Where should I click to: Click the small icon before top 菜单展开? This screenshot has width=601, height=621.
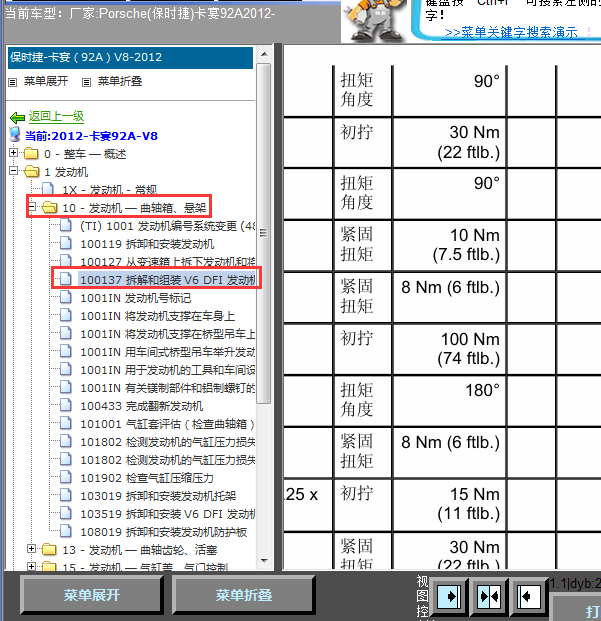point(13,82)
